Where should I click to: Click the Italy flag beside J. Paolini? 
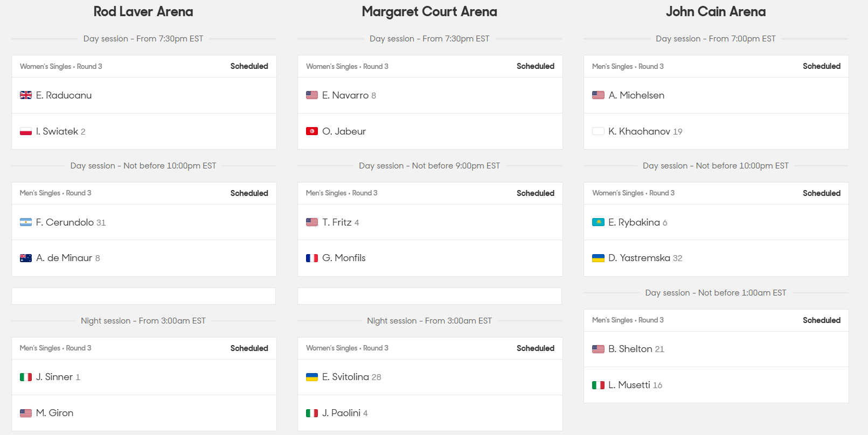click(x=312, y=413)
